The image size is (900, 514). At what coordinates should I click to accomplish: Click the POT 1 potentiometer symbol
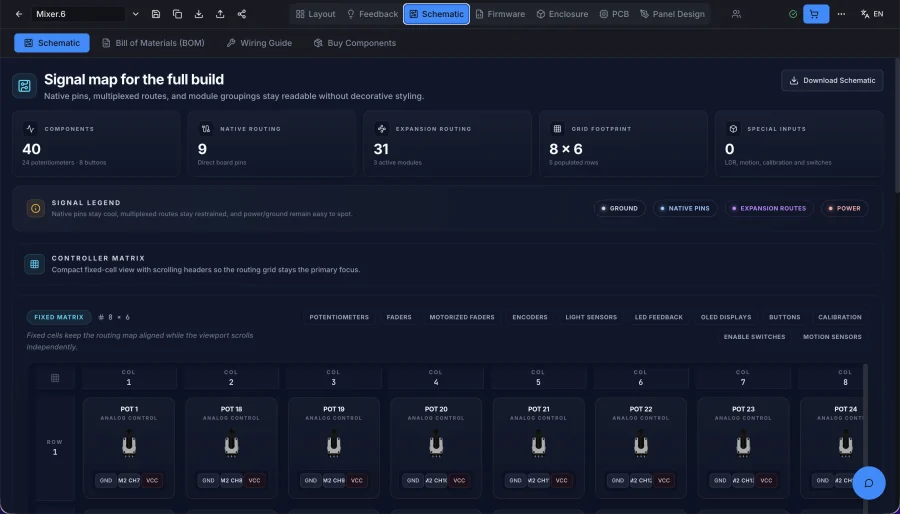[129, 445]
